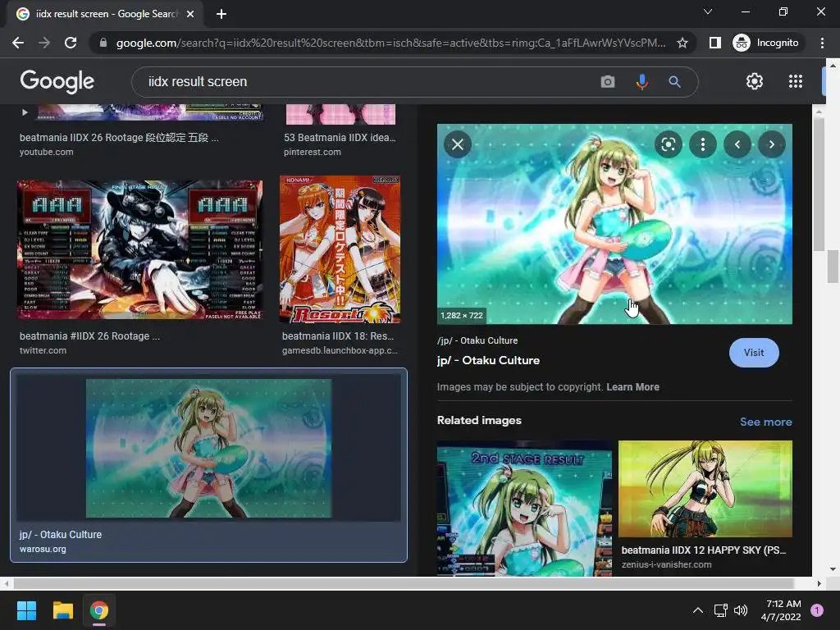Open the Chrome three-dot menu
Screen dimensions: 840x630
[x=822, y=43]
